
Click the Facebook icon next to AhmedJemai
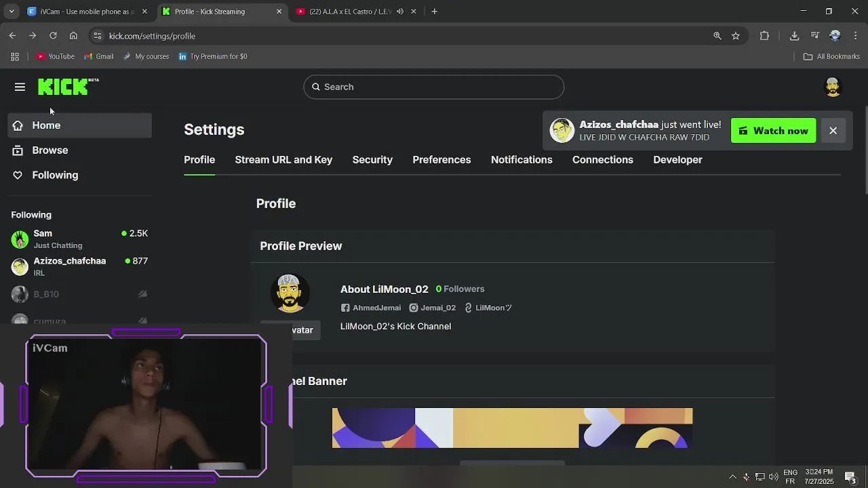(345, 308)
